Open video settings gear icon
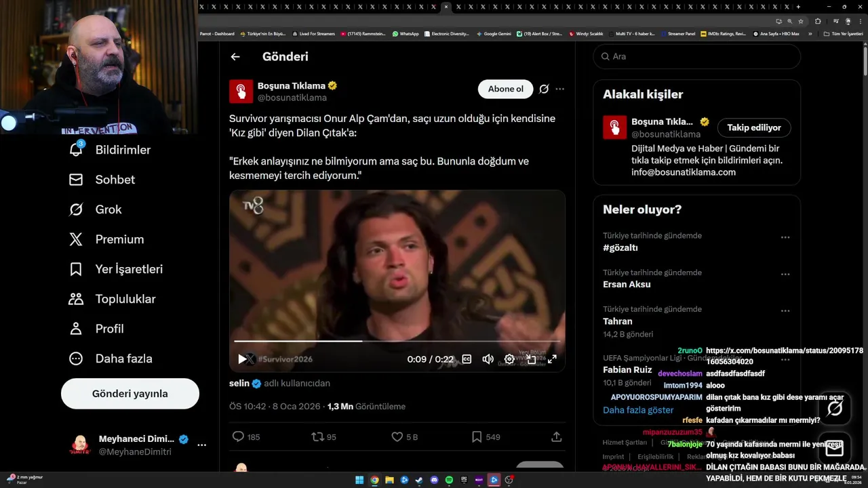The image size is (868, 488). point(509,359)
